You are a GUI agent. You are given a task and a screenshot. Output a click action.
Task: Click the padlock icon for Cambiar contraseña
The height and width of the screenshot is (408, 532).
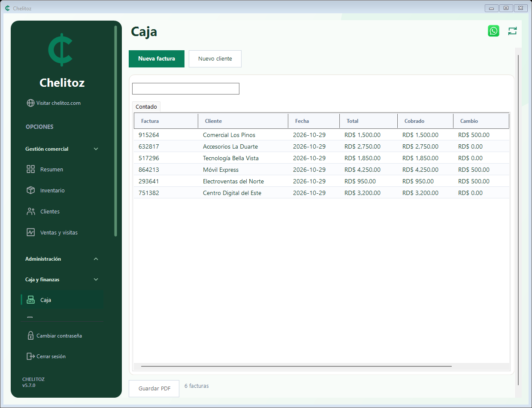pyautogui.click(x=30, y=335)
